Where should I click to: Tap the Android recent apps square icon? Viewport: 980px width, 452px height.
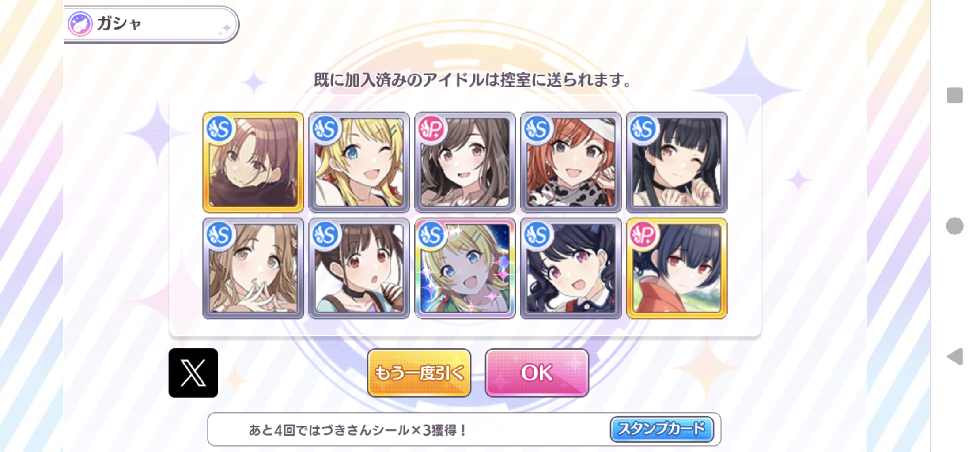click(954, 95)
